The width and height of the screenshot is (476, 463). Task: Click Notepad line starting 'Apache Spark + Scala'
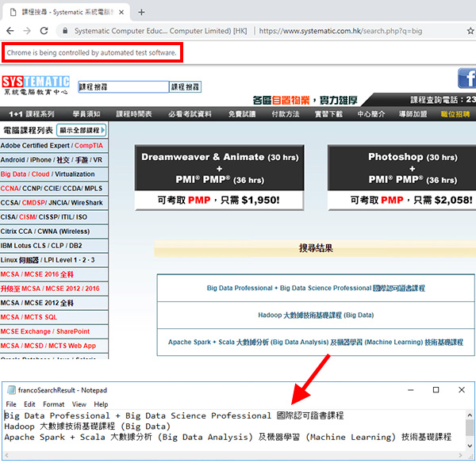[x=228, y=437]
